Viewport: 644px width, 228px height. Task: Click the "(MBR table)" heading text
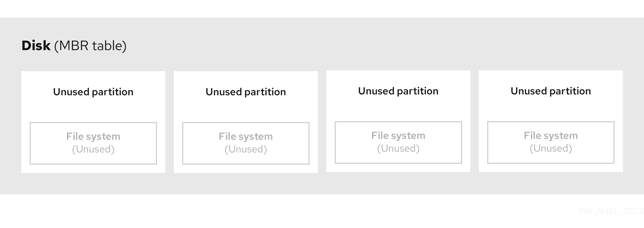(90, 46)
